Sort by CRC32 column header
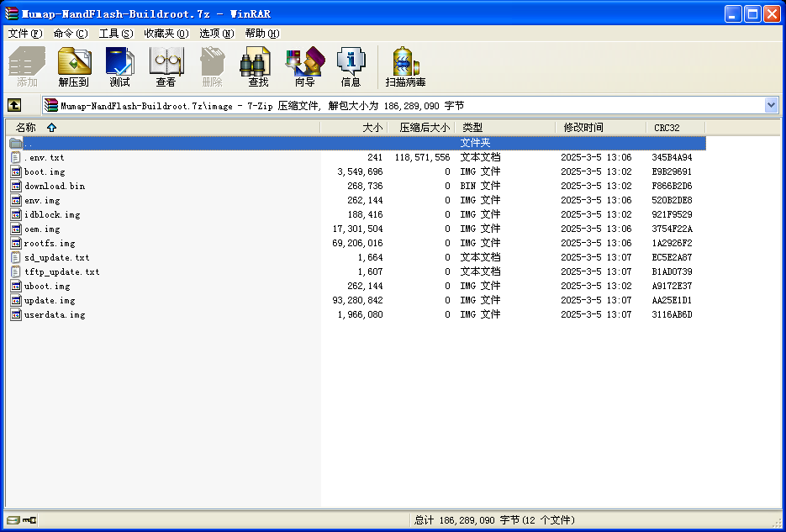786x532 pixels. [x=676, y=127]
